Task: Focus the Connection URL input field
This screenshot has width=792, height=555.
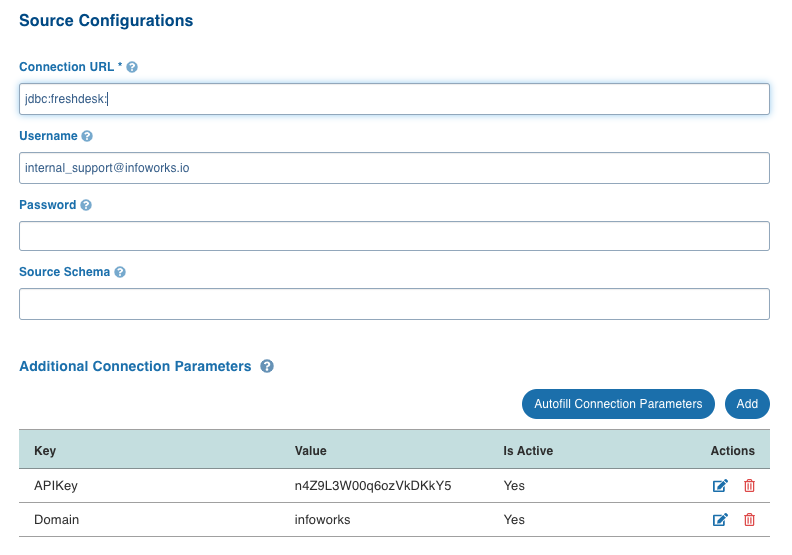Action: [x=394, y=99]
